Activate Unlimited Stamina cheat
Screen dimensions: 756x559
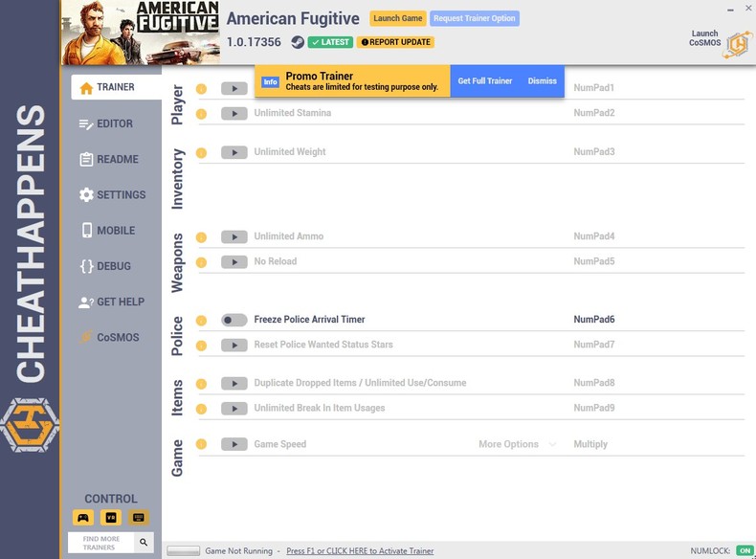(234, 113)
